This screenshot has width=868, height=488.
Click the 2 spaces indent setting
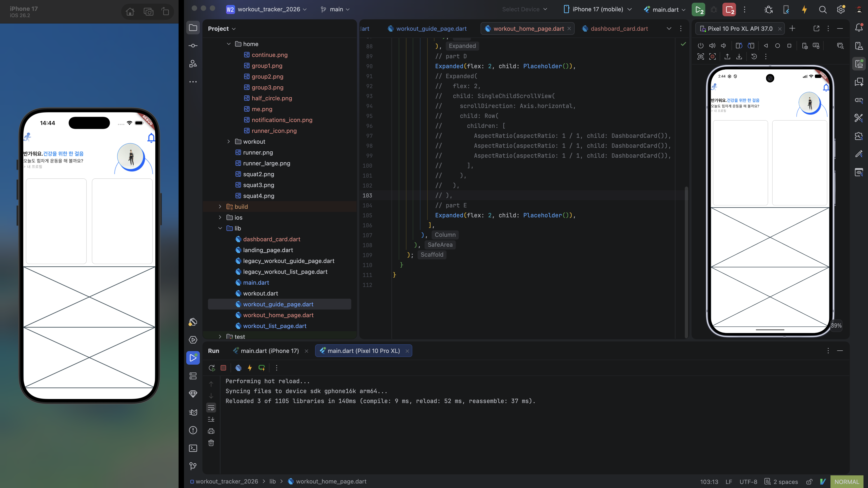pos(781,482)
